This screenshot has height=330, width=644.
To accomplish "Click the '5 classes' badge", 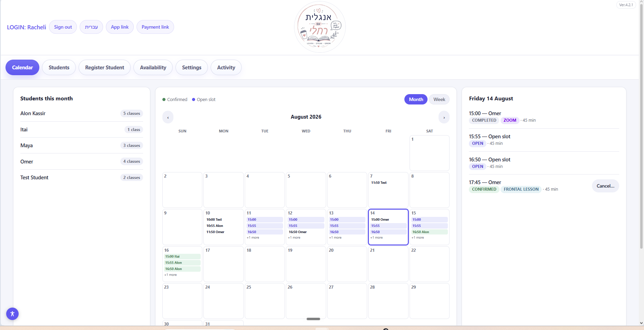I will click(132, 113).
